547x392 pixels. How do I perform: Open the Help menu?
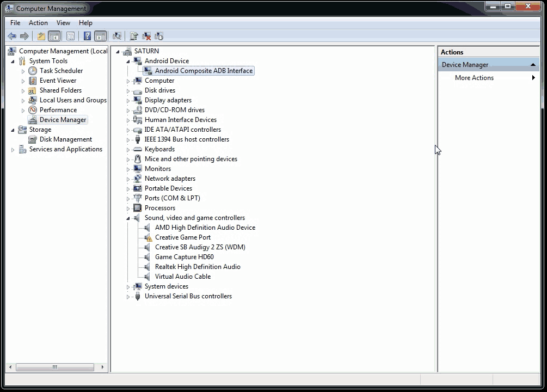[x=85, y=23]
